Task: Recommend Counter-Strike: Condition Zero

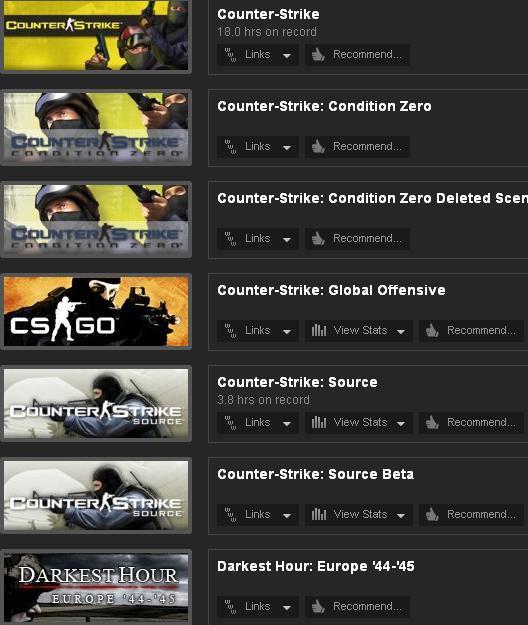Action: (357, 147)
